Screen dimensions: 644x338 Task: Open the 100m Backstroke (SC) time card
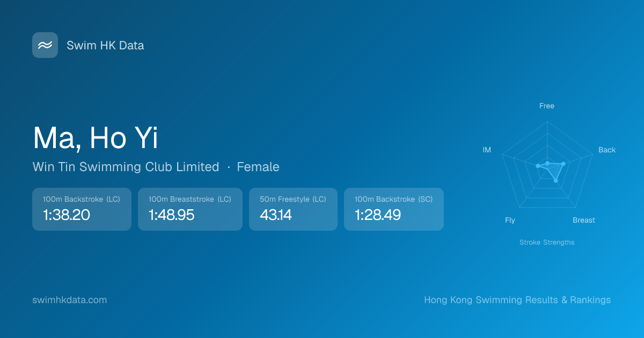[393, 209]
